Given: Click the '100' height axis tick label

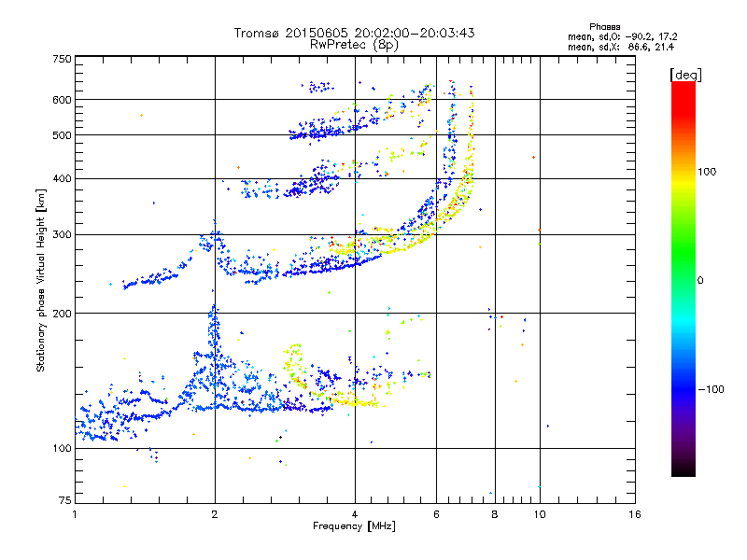Looking at the screenshot, I should tap(62, 449).
